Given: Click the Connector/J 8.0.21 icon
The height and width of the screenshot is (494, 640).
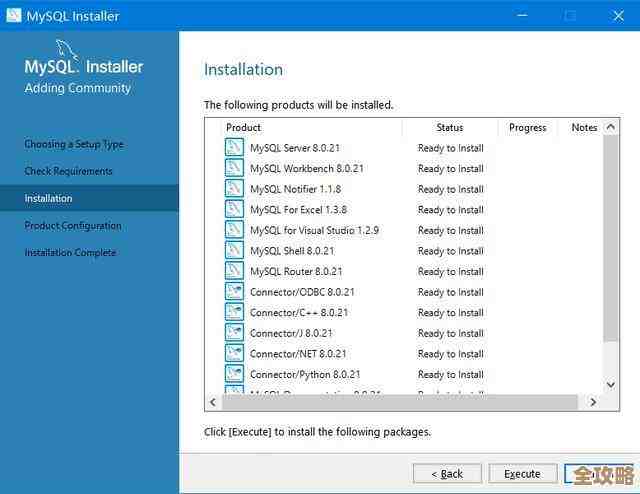Looking at the screenshot, I should coord(234,333).
